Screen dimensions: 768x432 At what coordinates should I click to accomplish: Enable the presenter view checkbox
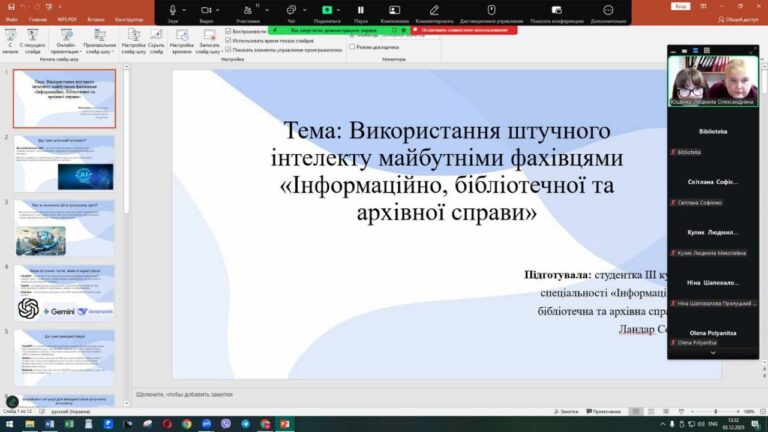352,47
